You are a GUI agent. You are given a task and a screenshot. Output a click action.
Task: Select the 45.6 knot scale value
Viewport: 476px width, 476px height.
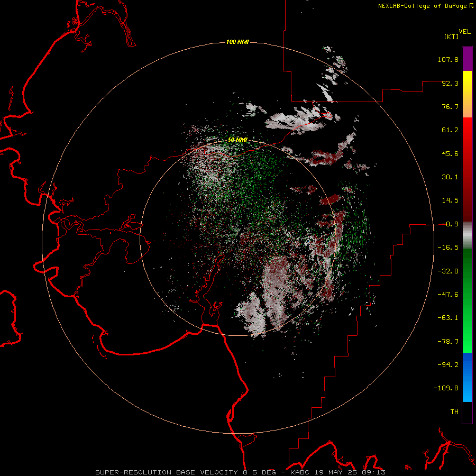[x=450, y=153]
